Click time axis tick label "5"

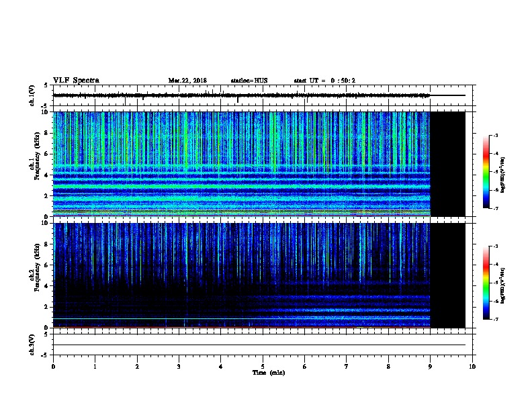263,367
